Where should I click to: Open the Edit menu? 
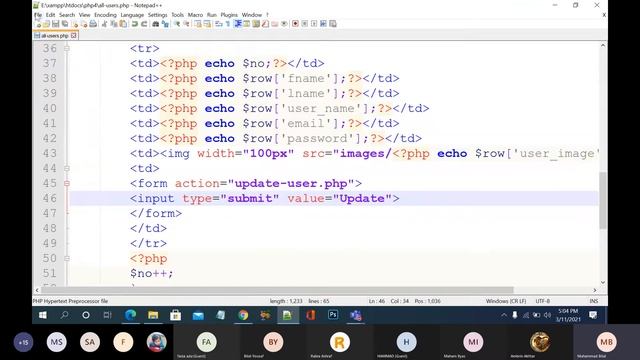tap(50, 15)
